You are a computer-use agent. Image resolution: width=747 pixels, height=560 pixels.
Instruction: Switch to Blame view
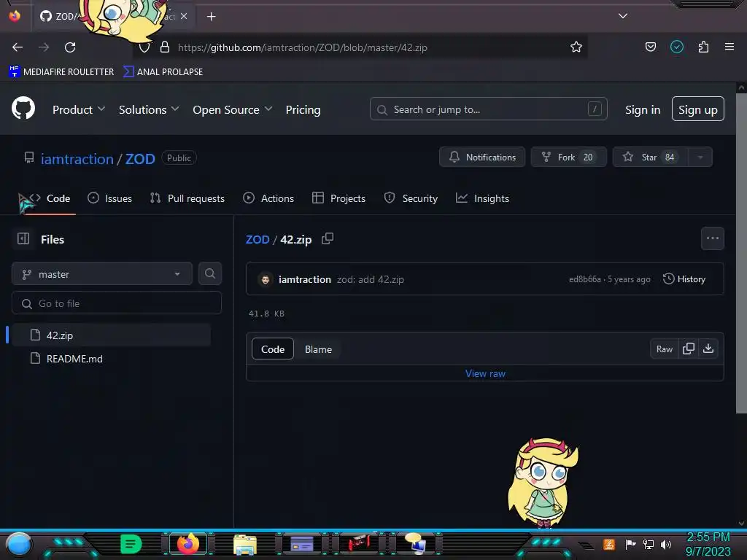pos(318,349)
